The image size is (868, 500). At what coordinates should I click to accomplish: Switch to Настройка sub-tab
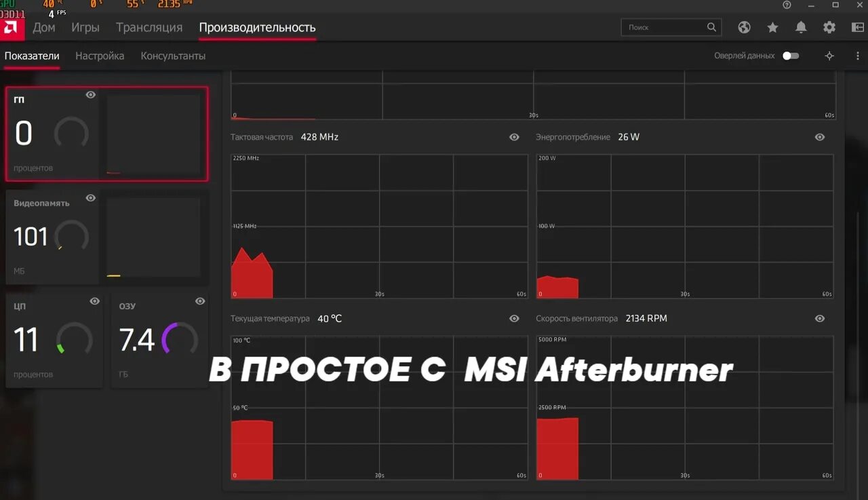[x=100, y=56]
